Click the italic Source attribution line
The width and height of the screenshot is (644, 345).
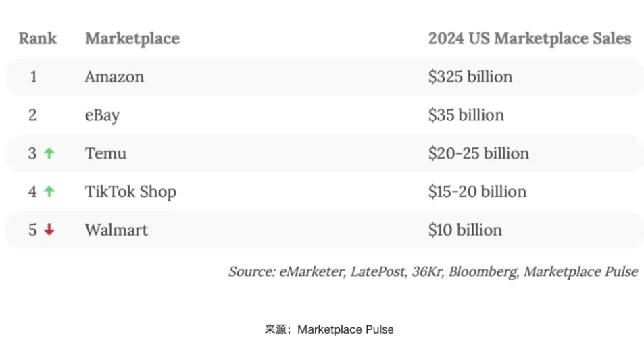432,272
